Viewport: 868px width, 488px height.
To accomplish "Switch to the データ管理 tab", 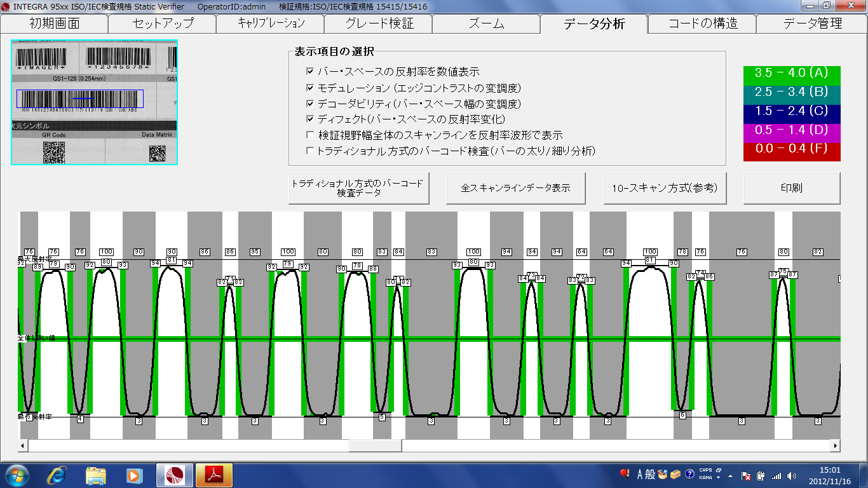I will point(811,24).
